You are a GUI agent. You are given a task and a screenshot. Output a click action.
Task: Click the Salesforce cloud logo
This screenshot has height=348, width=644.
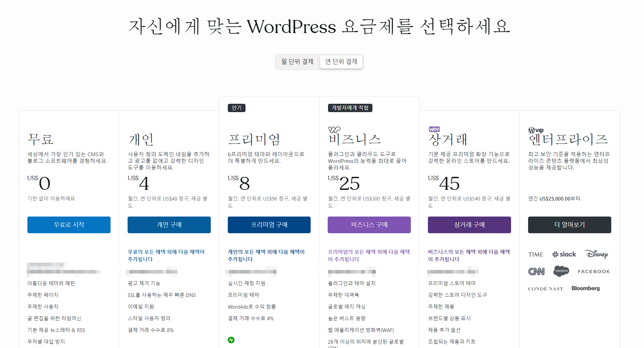[x=561, y=271]
